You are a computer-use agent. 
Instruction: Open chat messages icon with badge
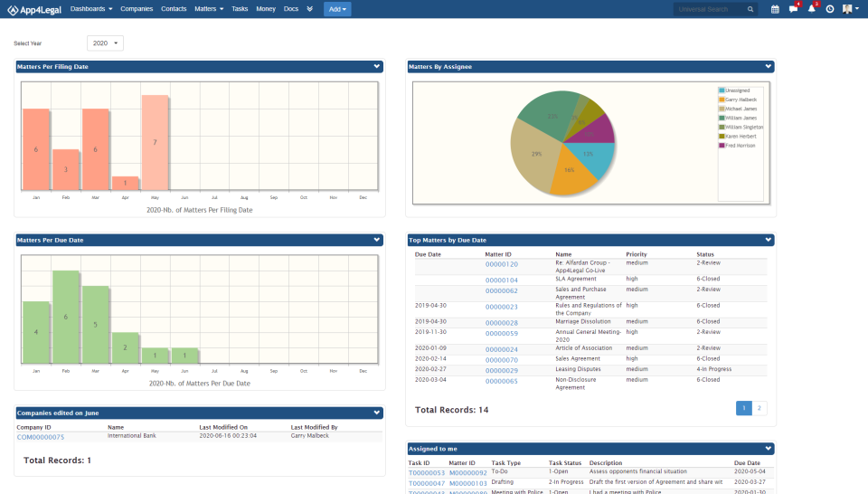coord(793,9)
